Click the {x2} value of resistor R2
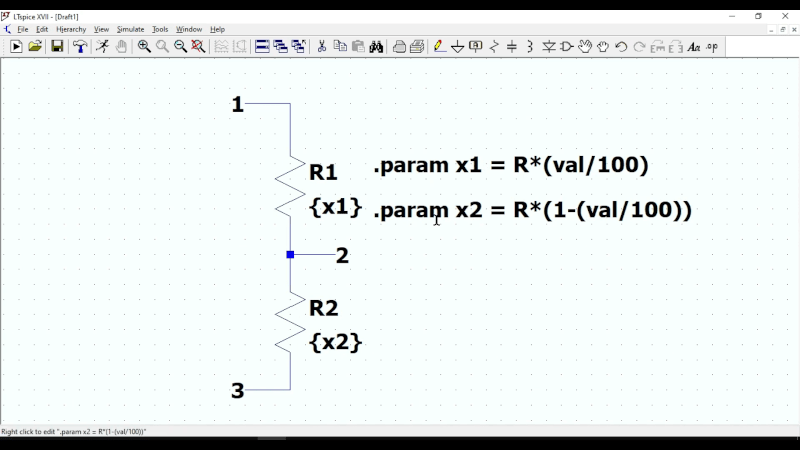This screenshot has width=800, height=450. 335,342
